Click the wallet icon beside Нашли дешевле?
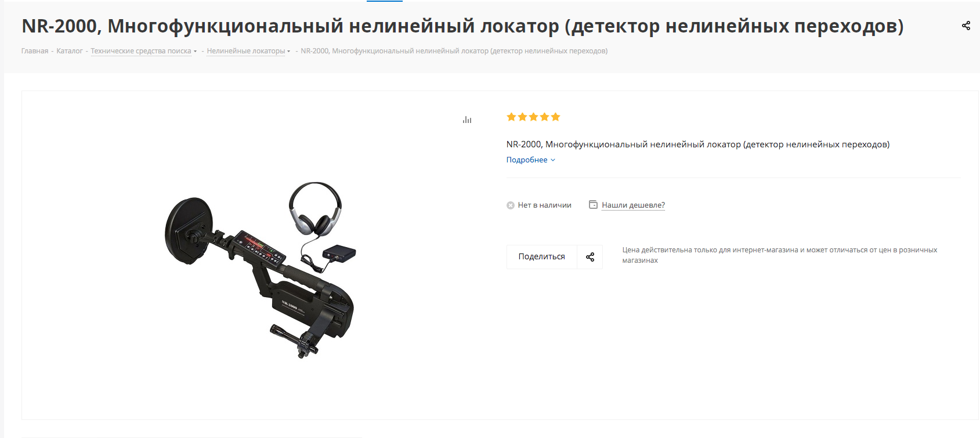This screenshot has width=980, height=438. (x=593, y=205)
